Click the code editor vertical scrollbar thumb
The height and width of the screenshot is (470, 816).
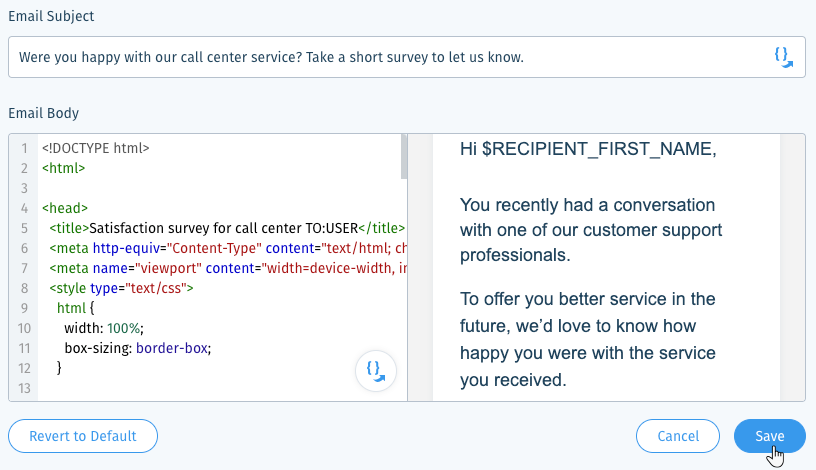coord(404,157)
